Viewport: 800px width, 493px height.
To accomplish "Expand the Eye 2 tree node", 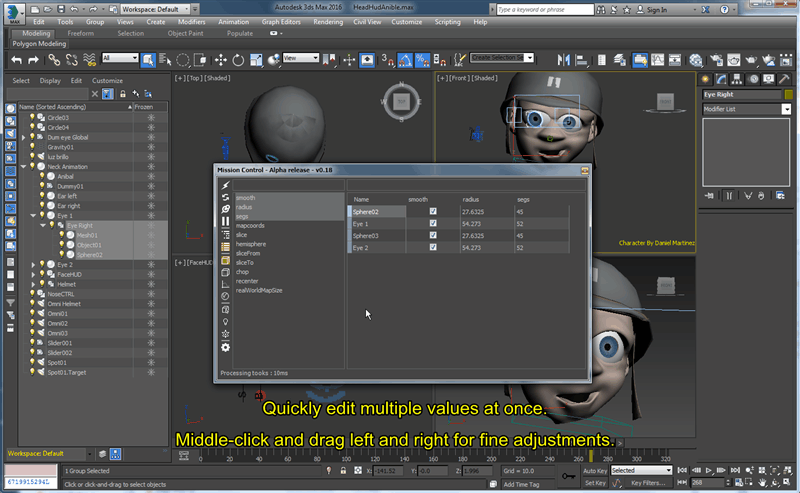I will (33, 264).
